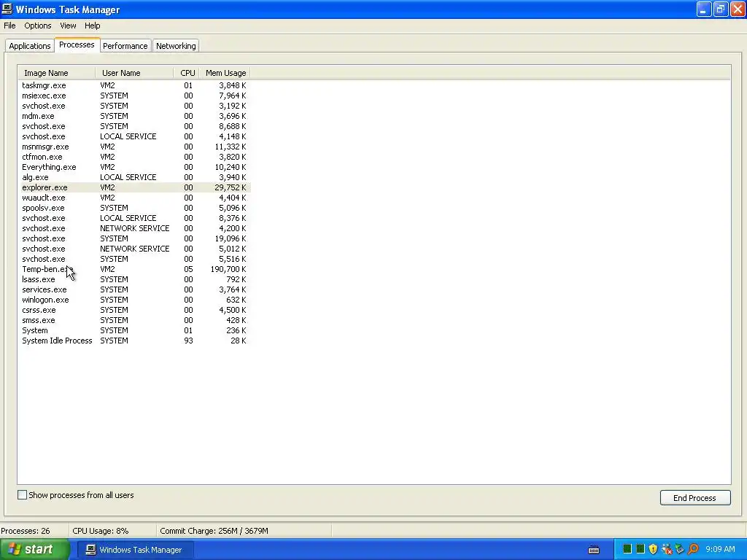This screenshot has height=560, width=747.
Task: Select the spoolsv.exe process row
Action: (x=134, y=208)
